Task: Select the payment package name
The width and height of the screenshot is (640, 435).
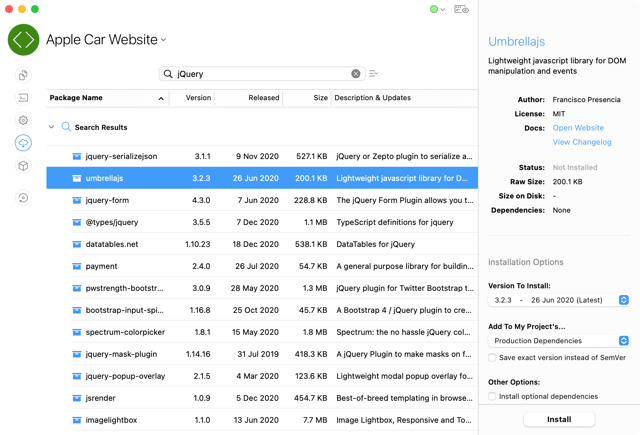Action: 101,266
